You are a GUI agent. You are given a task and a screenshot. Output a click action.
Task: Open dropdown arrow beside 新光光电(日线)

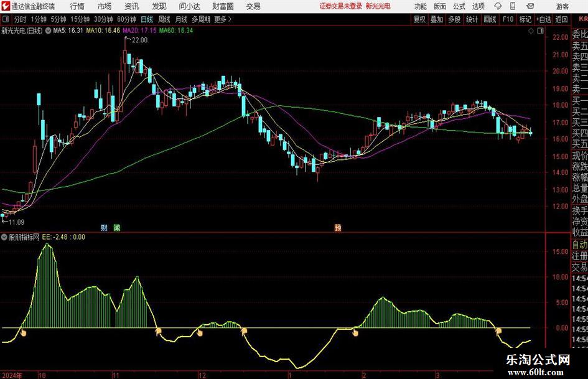(48, 31)
